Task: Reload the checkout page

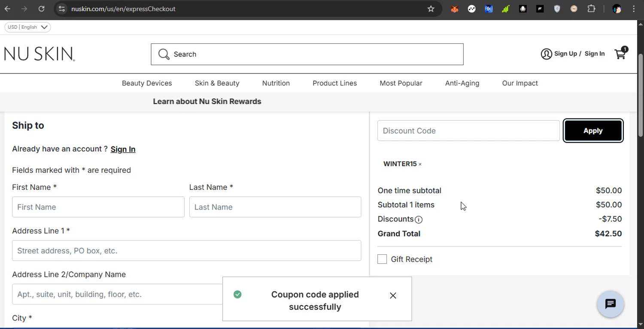Action: click(x=41, y=9)
